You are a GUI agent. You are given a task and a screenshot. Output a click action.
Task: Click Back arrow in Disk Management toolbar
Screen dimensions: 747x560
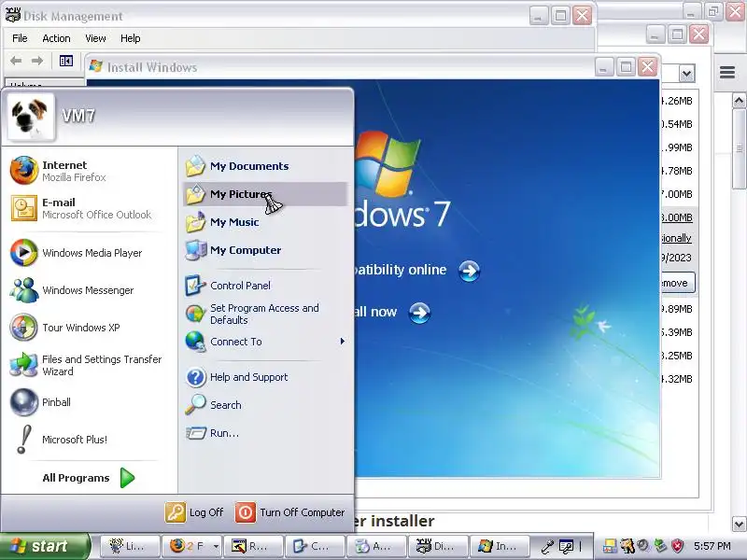pos(16,61)
